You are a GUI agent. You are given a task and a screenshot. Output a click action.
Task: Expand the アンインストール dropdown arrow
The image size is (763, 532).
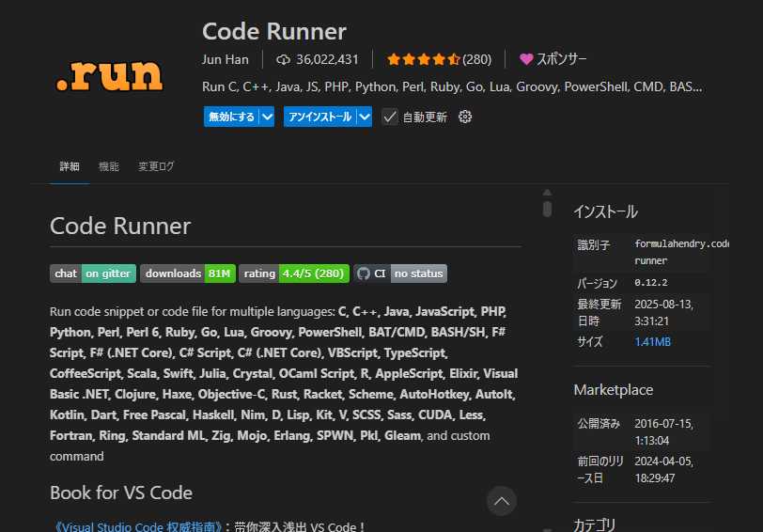click(365, 117)
